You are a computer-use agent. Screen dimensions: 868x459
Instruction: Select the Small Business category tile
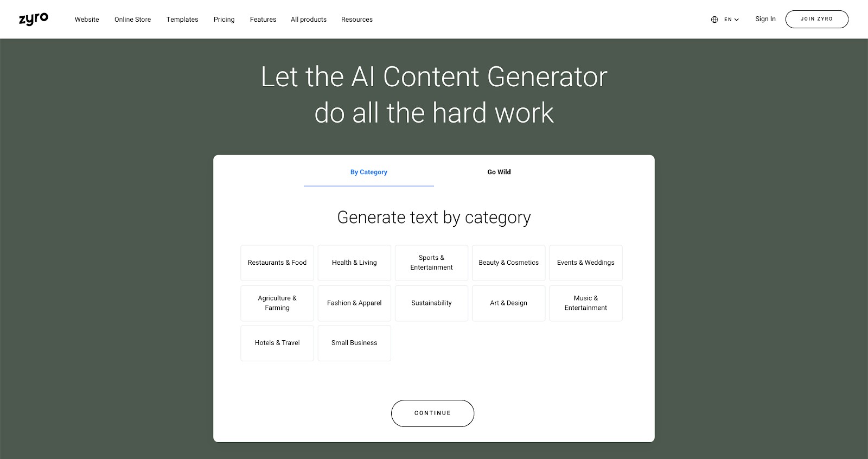click(354, 343)
